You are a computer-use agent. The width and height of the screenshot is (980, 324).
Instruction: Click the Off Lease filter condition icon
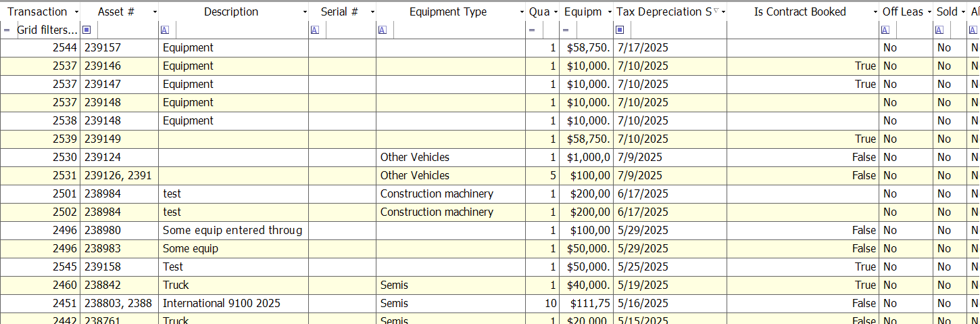(885, 30)
